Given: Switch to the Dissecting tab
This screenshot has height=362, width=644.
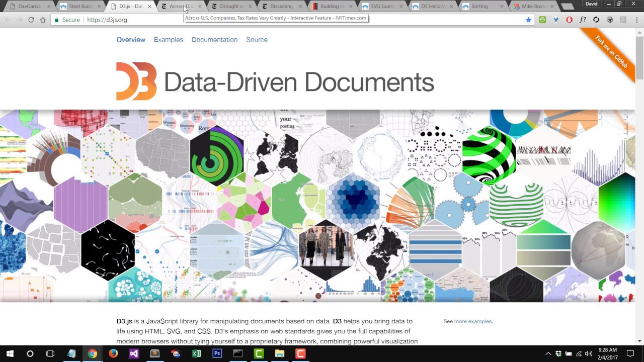Looking at the screenshot, I should coord(283,6).
